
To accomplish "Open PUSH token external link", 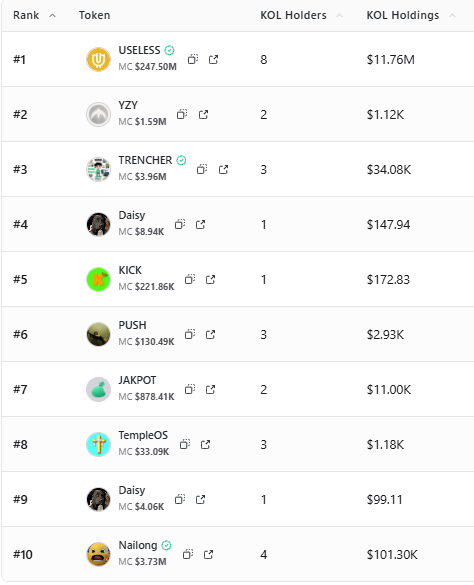I will click(211, 334).
